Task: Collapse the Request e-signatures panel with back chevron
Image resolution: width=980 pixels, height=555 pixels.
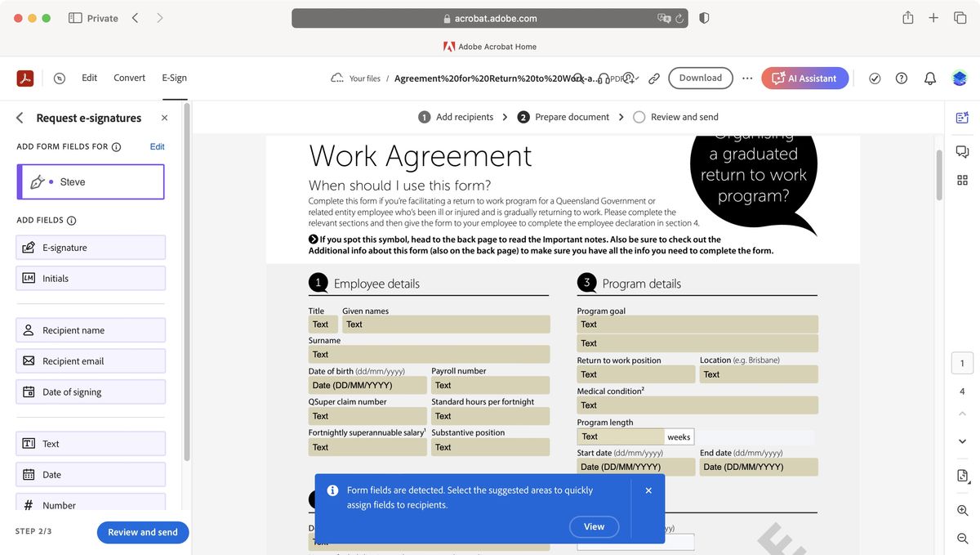Action: click(x=19, y=117)
